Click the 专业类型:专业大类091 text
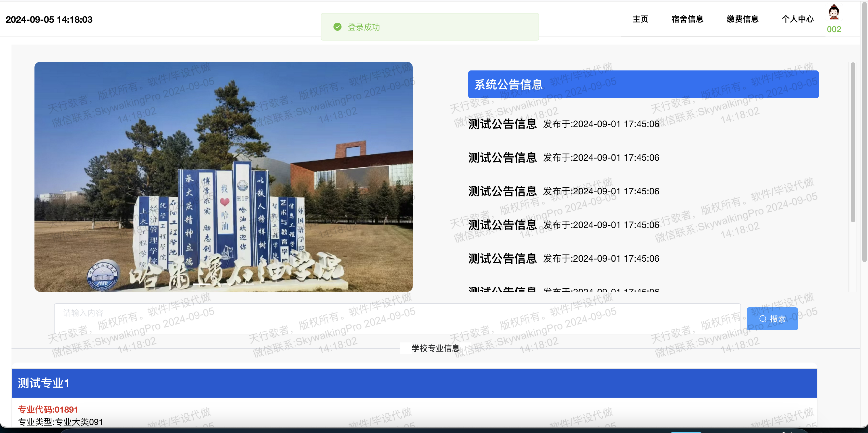 pos(60,422)
